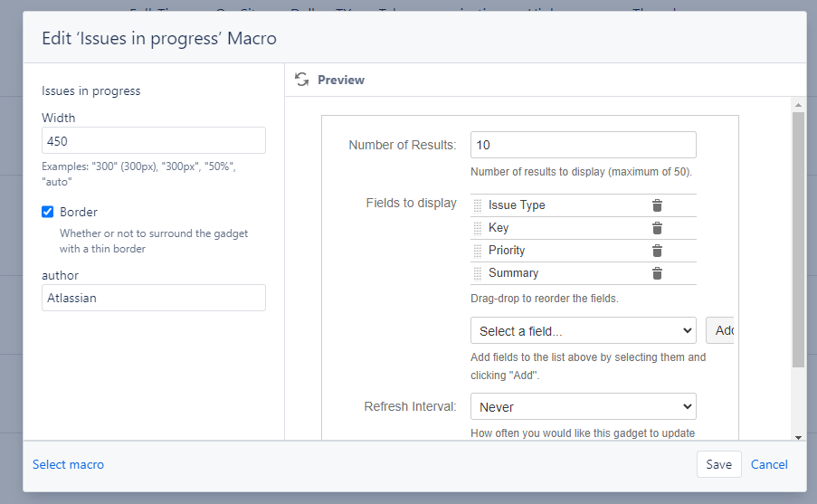
Task: Click the Width input field
Action: [154, 141]
